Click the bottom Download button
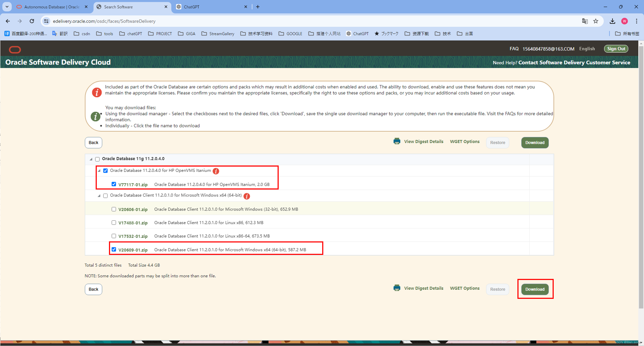Screen dimensions: 644x346 point(535,289)
